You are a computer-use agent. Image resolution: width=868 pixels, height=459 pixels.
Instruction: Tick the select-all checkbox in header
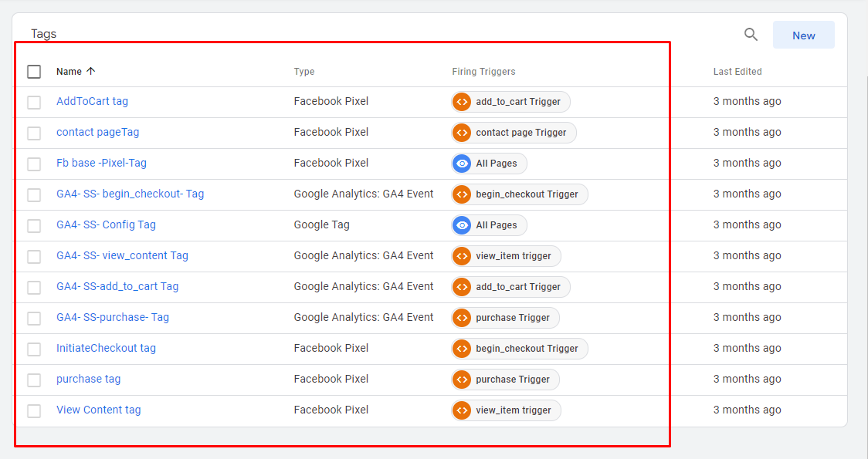pyautogui.click(x=34, y=71)
